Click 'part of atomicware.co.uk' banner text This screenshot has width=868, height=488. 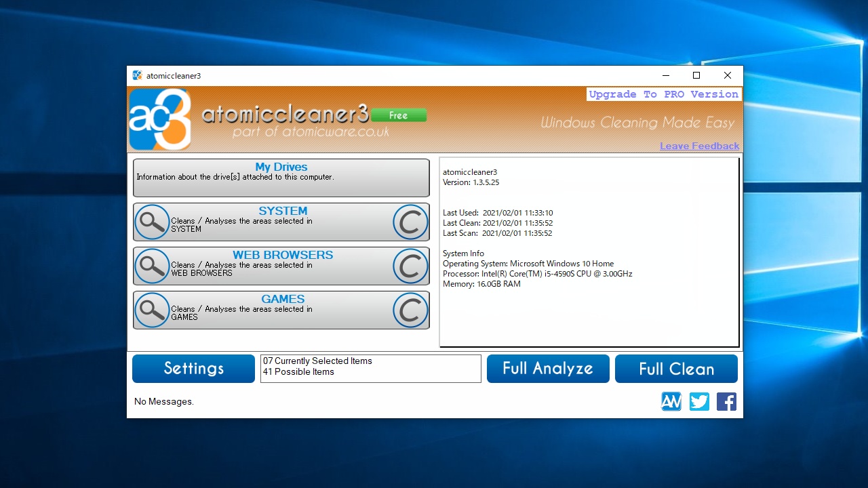coord(311,132)
